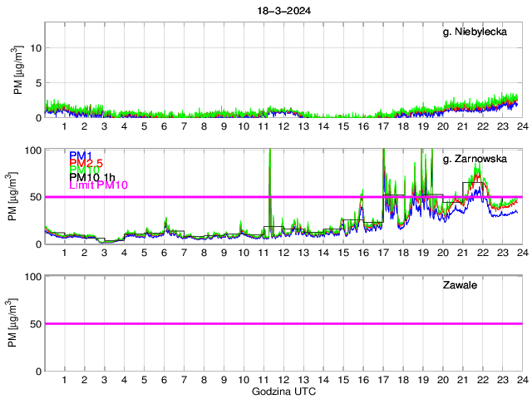
Task: Click hour 6 on the Zarnowska x-axis
Action: click(165, 253)
